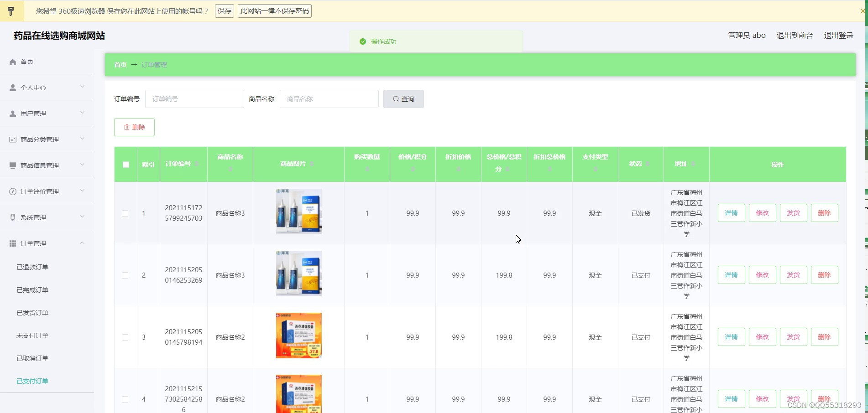Image resolution: width=868 pixels, height=413 pixels.
Task: Click order number 20211151725799245703
Action: pyautogui.click(x=183, y=213)
